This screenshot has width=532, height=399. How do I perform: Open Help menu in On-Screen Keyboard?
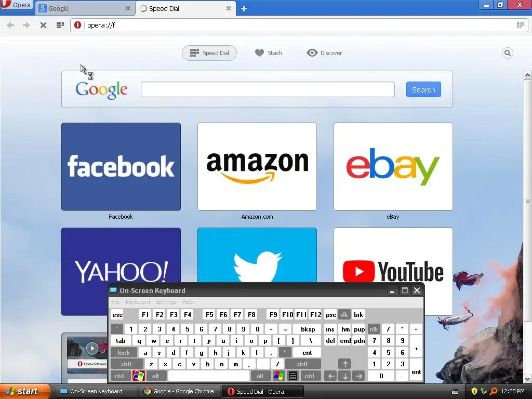tap(188, 302)
